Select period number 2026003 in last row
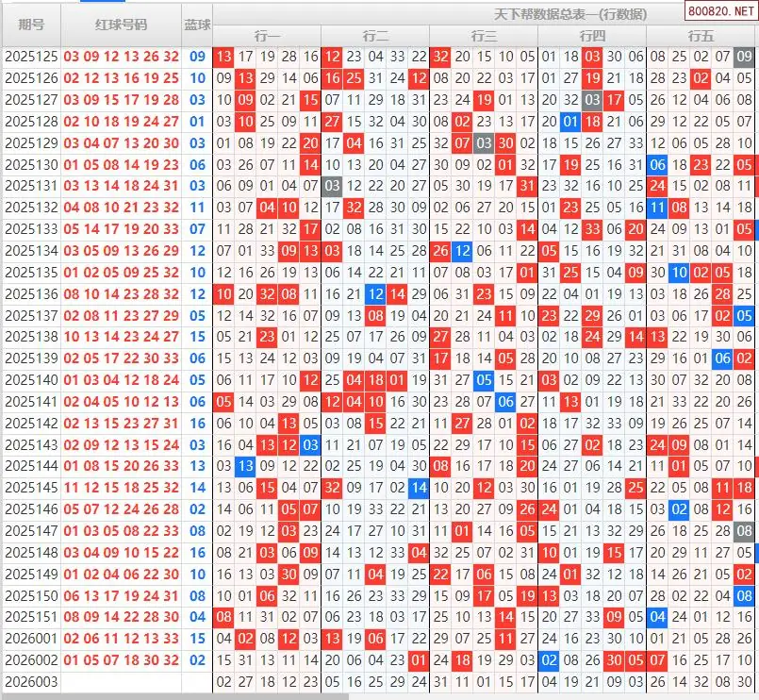This screenshot has height=700, width=759. (x=31, y=681)
